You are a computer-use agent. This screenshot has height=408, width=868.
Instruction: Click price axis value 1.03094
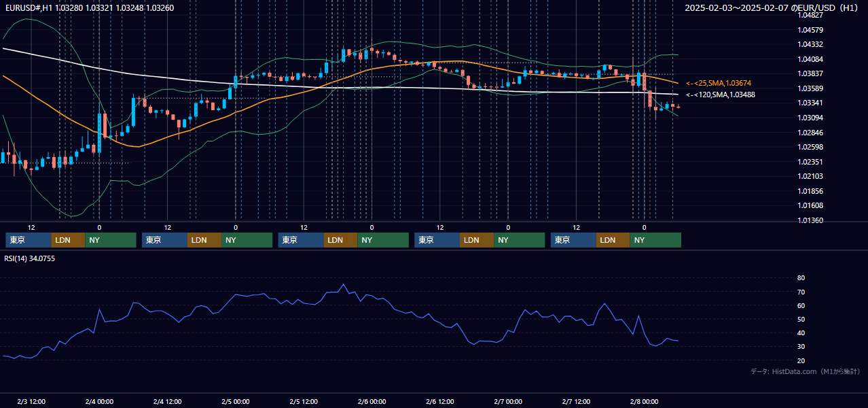tap(810, 118)
